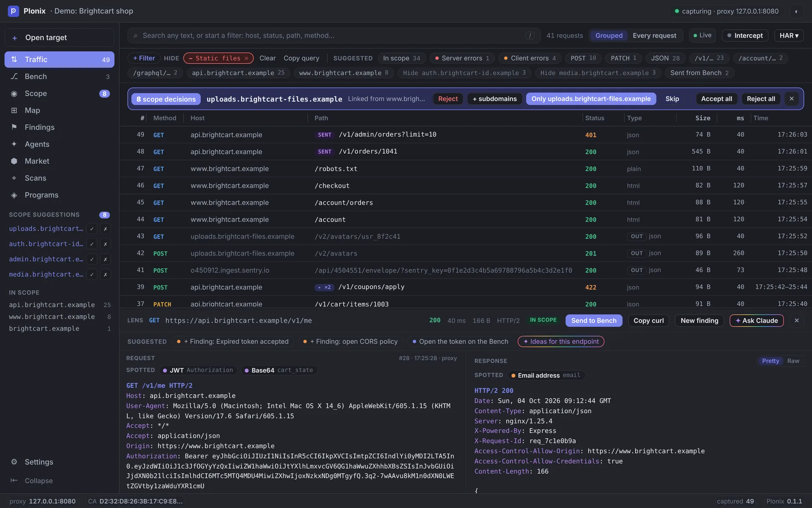Viewport: 812px width, 508px height.
Task: Send the request to Bench
Action: [x=594, y=320]
